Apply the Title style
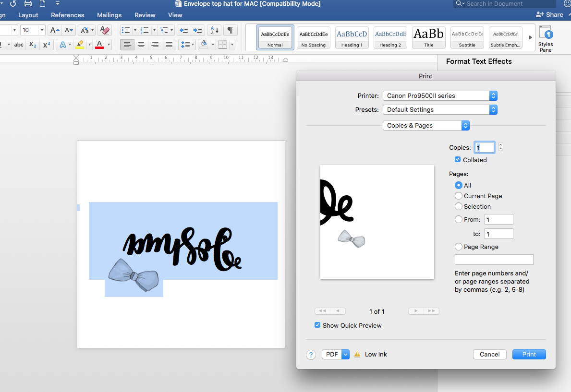 point(429,37)
